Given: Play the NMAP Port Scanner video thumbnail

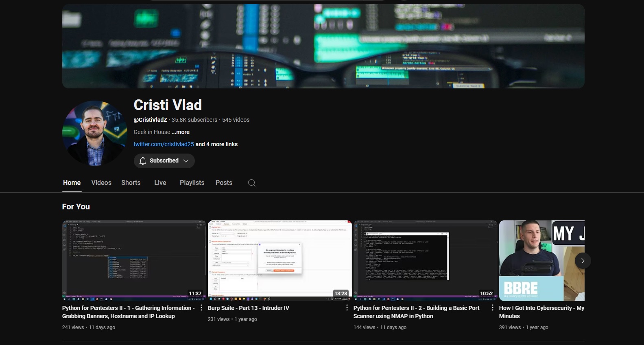Looking at the screenshot, I should click(x=426, y=261).
